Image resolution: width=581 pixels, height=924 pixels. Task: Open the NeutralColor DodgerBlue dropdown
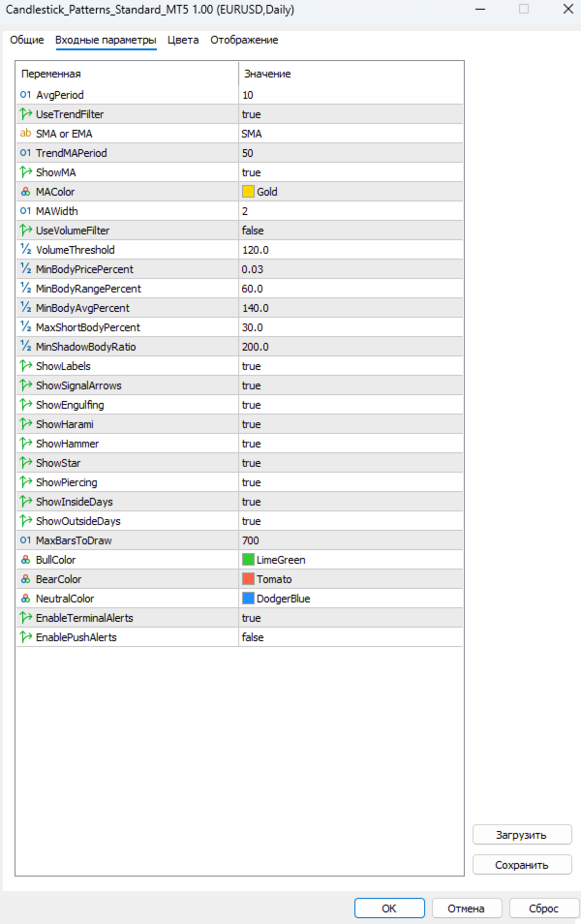tap(351, 599)
